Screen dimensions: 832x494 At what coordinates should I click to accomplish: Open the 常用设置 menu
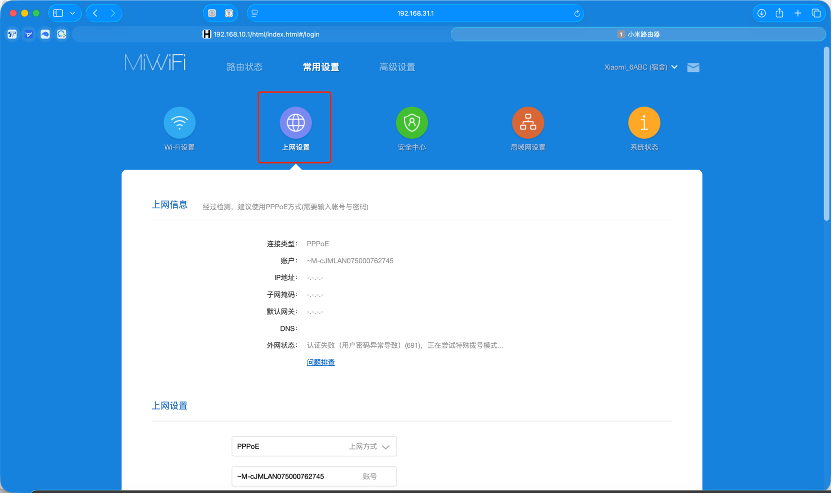click(320, 67)
